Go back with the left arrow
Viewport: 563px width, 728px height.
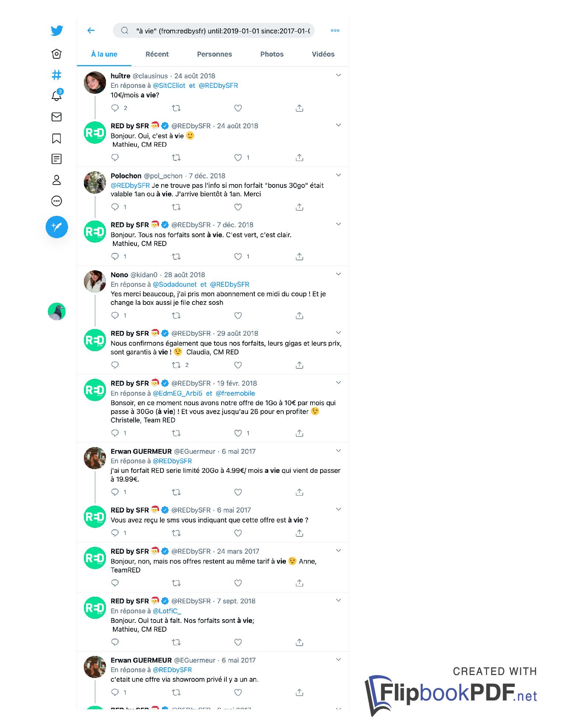pyautogui.click(x=91, y=31)
